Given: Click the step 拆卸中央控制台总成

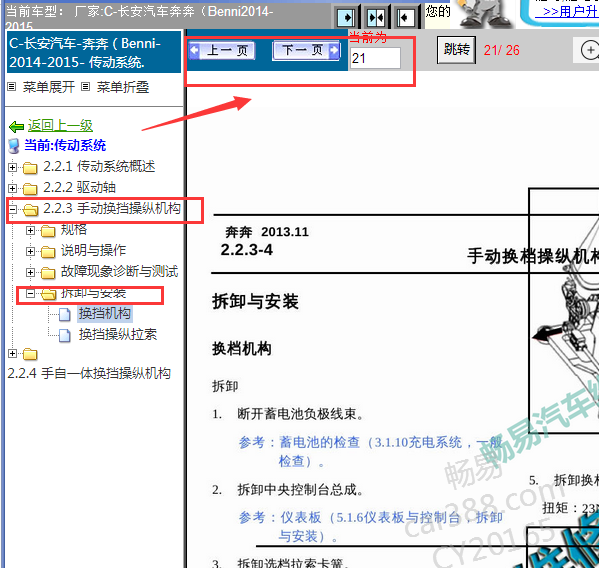Looking at the screenshot, I should pyautogui.click(x=300, y=489).
